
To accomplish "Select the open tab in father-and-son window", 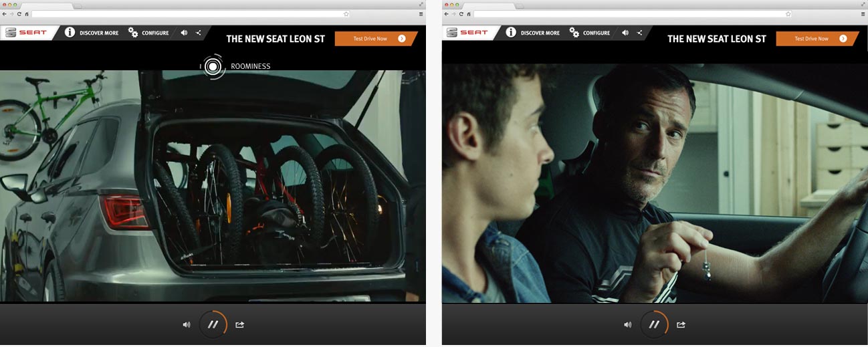I will tap(488, 5).
